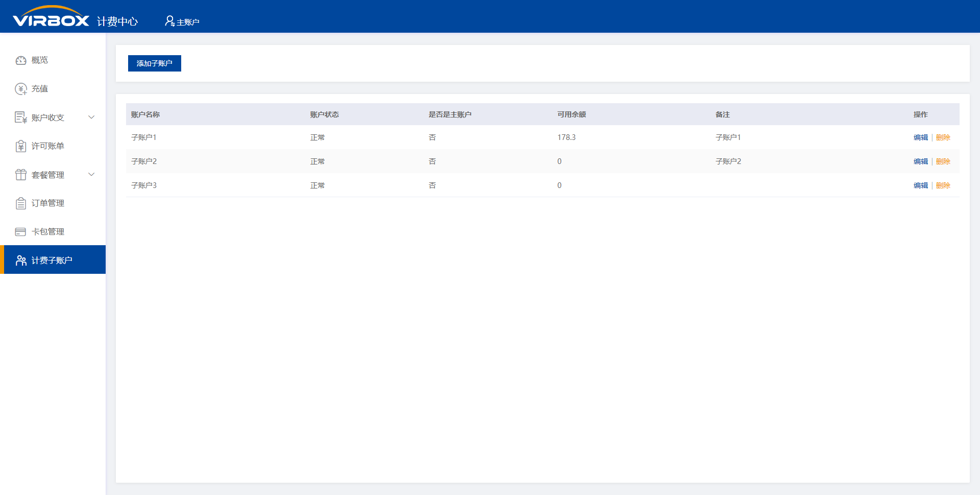The image size is (980, 495).
Task: Click the Virbox logo
Action: [51, 17]
